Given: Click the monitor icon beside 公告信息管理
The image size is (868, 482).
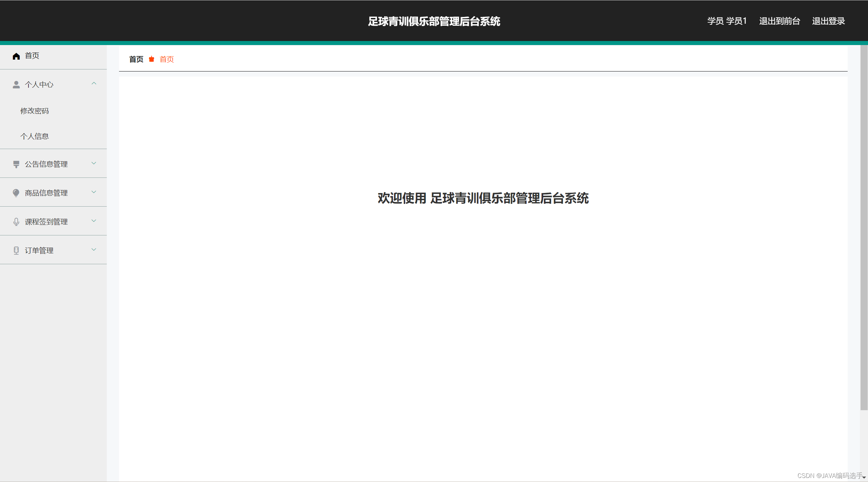Looking at the screenshot, I should tap(16, 164).
